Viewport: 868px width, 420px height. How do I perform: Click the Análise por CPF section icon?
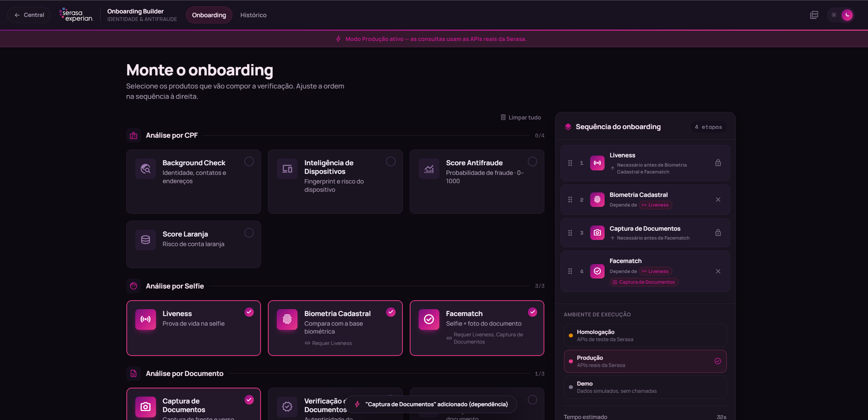(134, 135)
